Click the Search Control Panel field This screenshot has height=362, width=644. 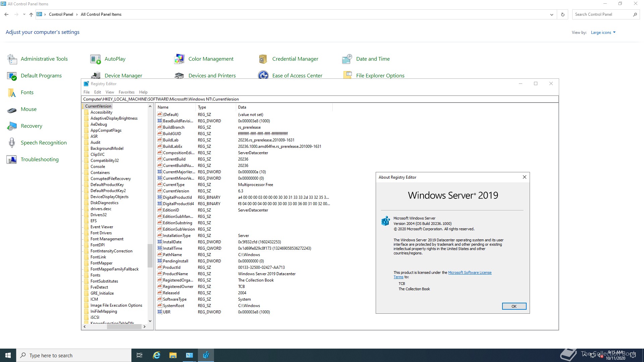(x=602, y=14)
